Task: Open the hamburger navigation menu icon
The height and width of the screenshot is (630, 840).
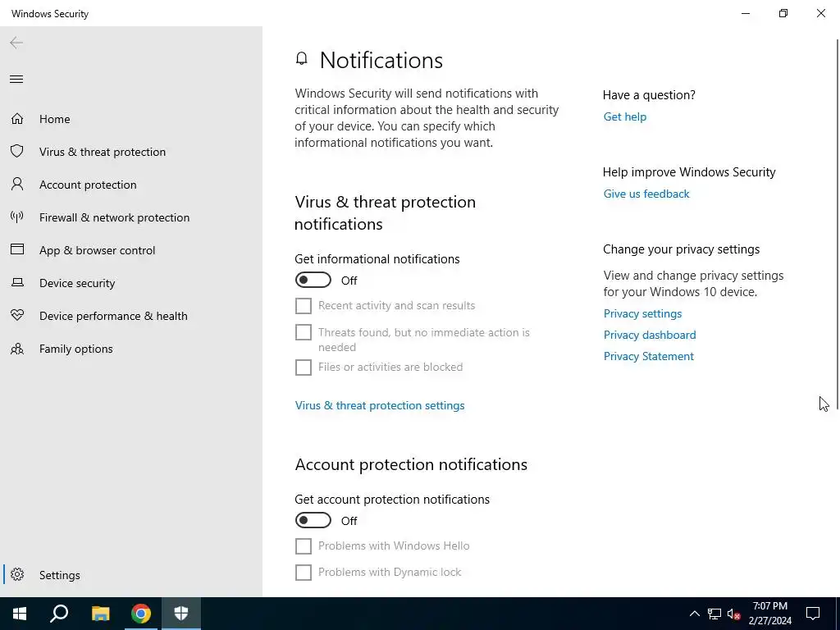Action: pos(16,80)
